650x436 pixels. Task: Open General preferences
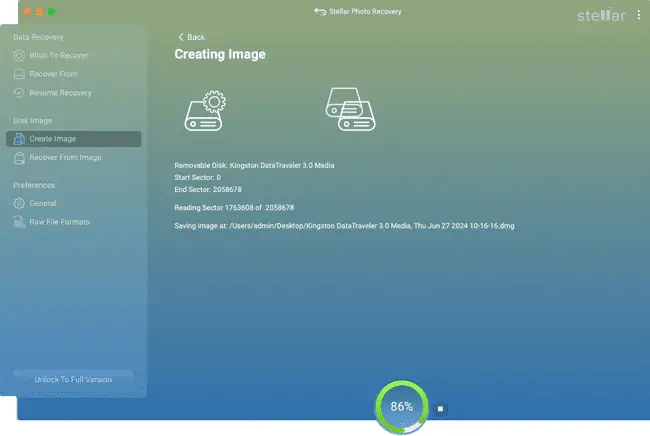(x=43, y=203)
